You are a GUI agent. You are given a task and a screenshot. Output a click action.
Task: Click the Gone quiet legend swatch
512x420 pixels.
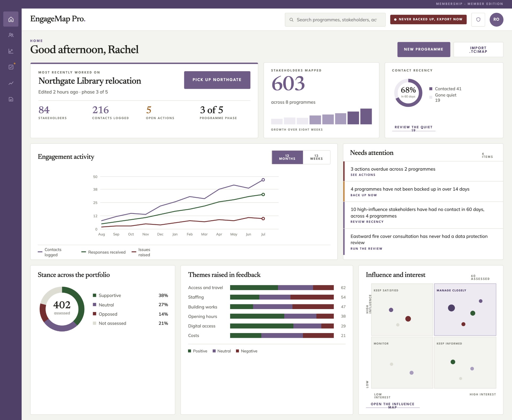(x=431, y=97)
